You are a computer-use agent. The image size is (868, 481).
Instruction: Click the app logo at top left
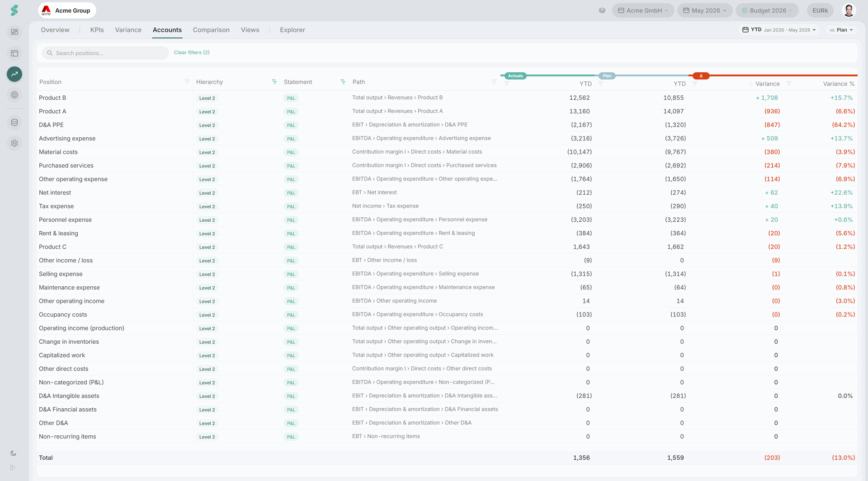click(14, 10)
